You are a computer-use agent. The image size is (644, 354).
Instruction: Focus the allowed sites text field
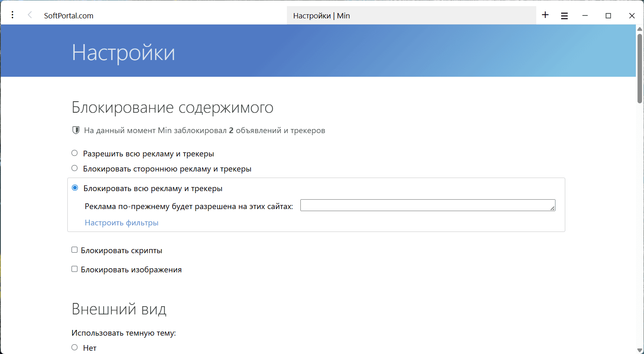tap(428, 205)
